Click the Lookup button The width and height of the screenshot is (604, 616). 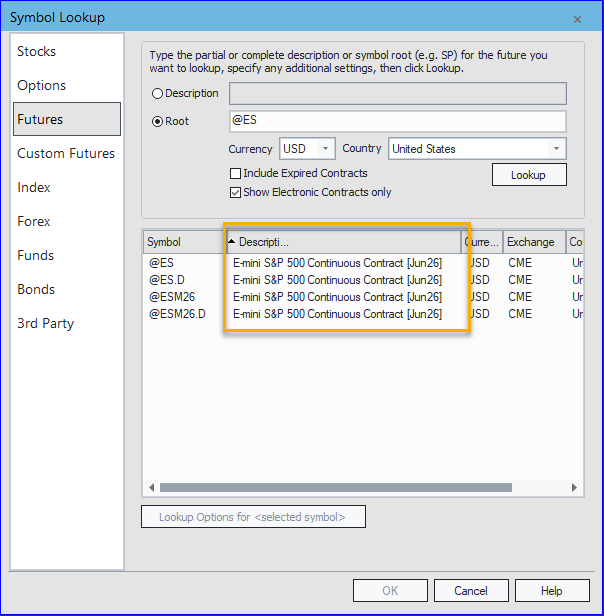(x=528, y=175)
